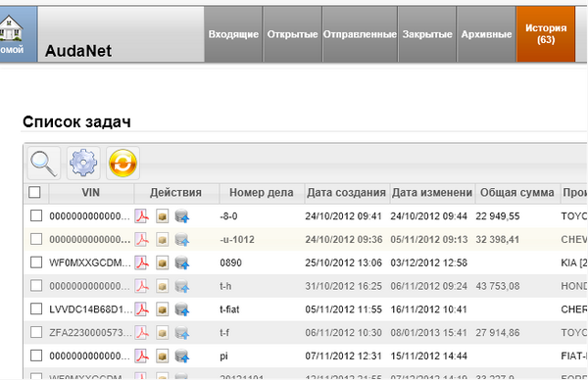
Task: Open PDF for case pi
Action: 141,356
